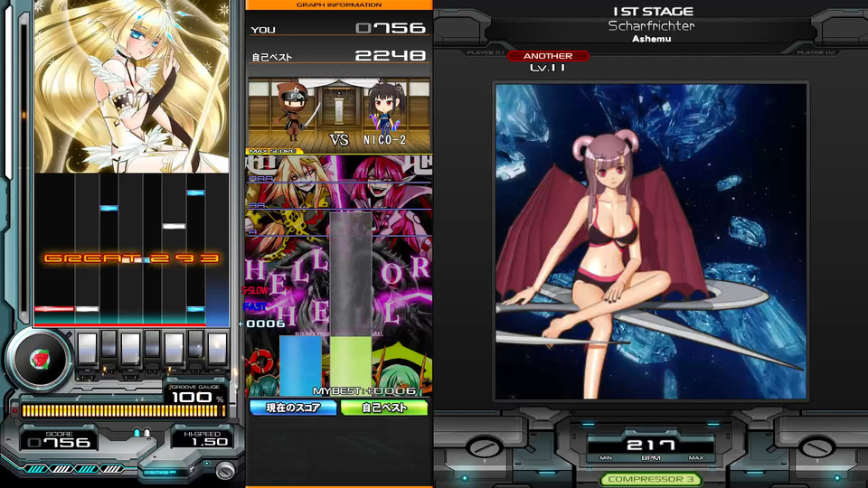Click the red scratch note in the lane
The width and height of the screenshot is (868, 488).
point(54,309)
